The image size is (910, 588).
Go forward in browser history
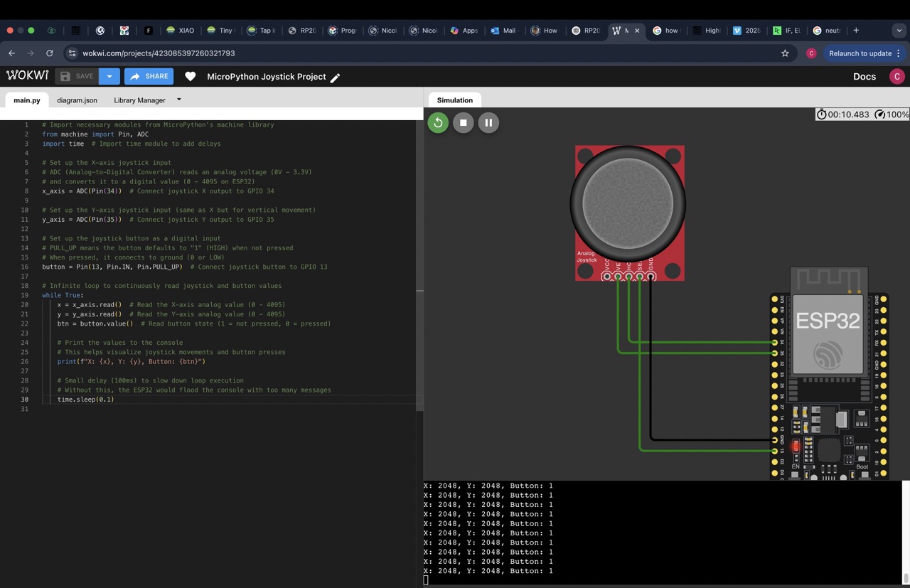point(30,53)
